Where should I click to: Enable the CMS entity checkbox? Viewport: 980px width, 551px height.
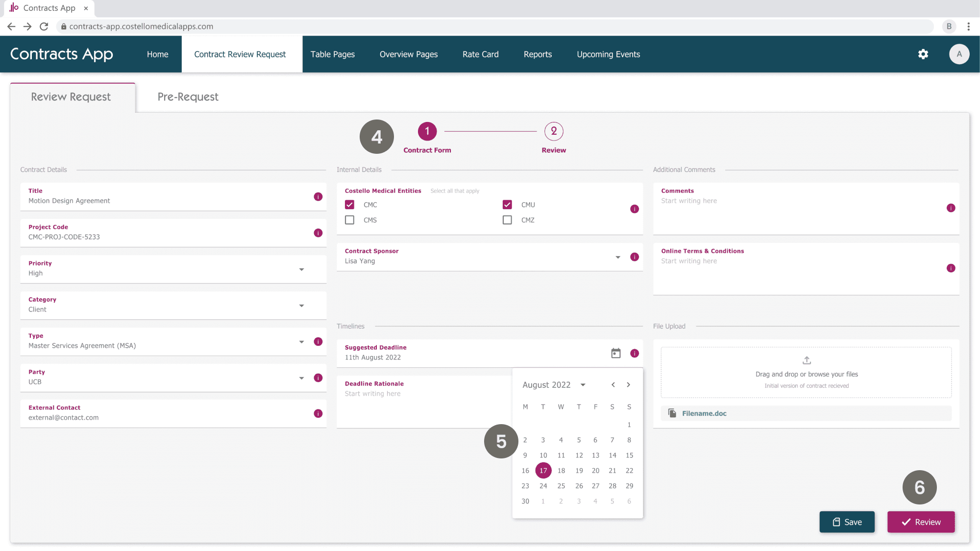click(x=349, y=220)
